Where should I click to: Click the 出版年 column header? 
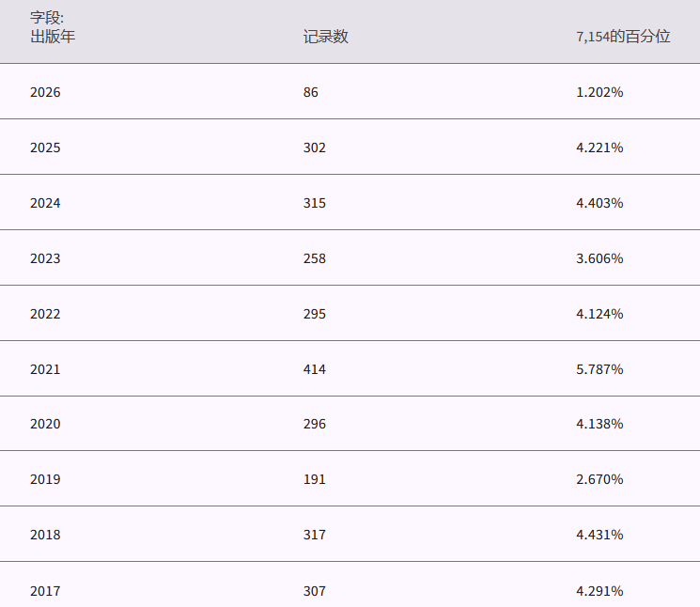[53, 38]
